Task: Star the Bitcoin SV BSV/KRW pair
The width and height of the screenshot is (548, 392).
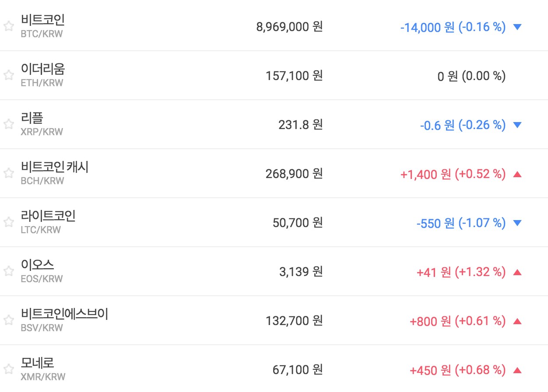Action: pos(9,320)
